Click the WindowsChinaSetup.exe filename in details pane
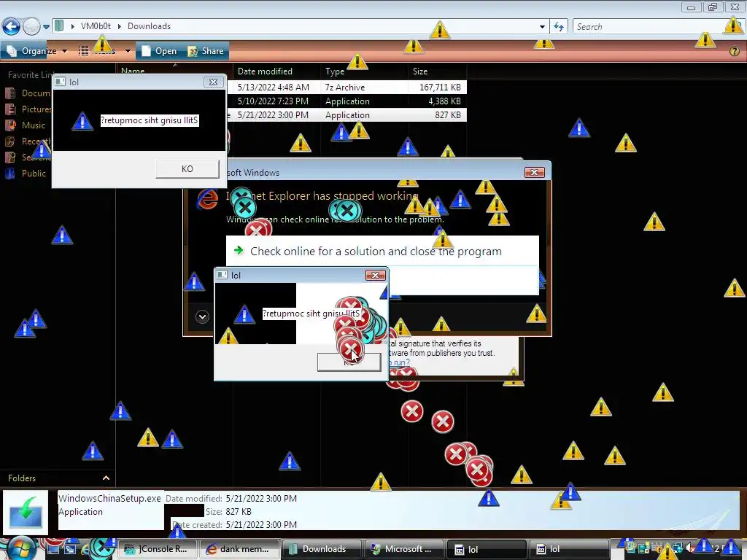Image resolution: width=747 pixels, height=560 pixels. click(109, 499)
